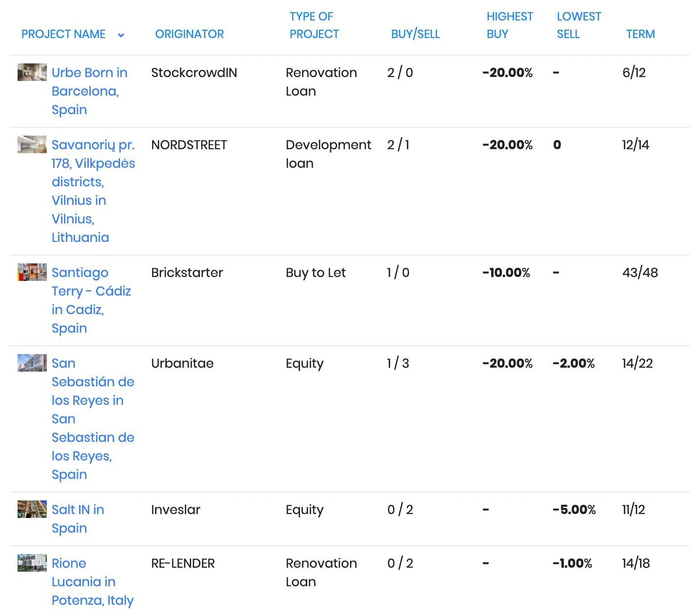Click the Rione Lucania project thumbnail

32,563
